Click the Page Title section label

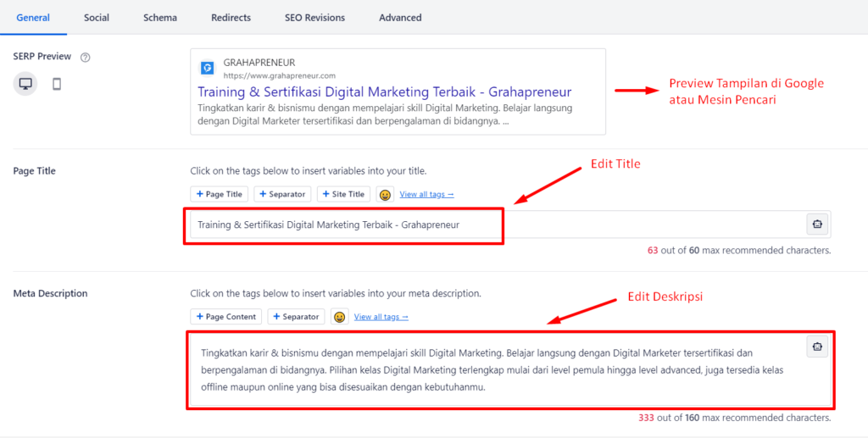tap(34, 170)
